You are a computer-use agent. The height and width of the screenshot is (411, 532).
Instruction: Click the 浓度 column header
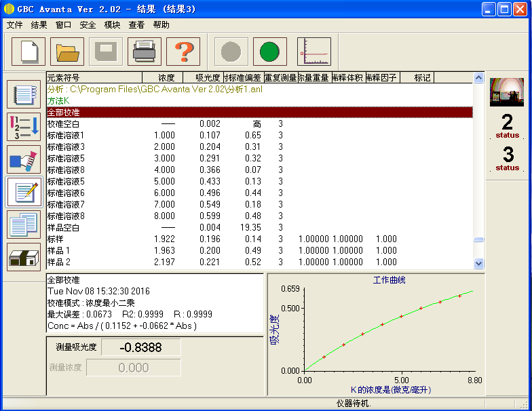click(x=163, y=77)
